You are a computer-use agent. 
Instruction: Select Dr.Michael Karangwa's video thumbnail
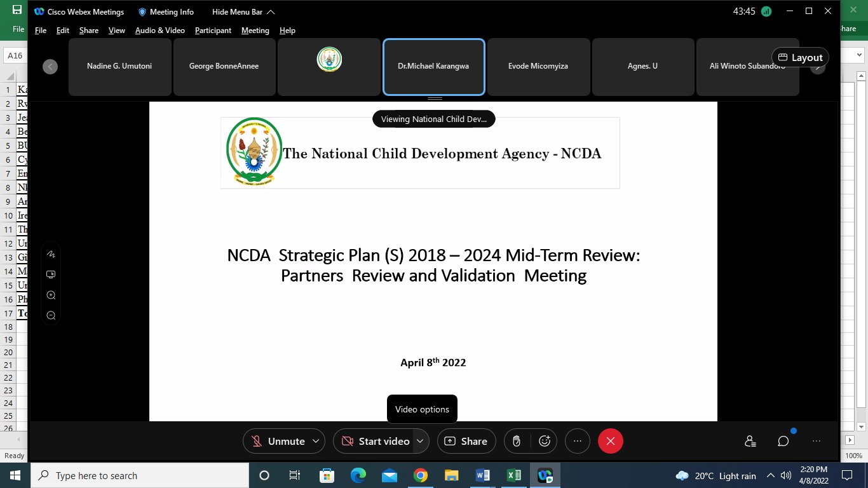click(434, 66)
